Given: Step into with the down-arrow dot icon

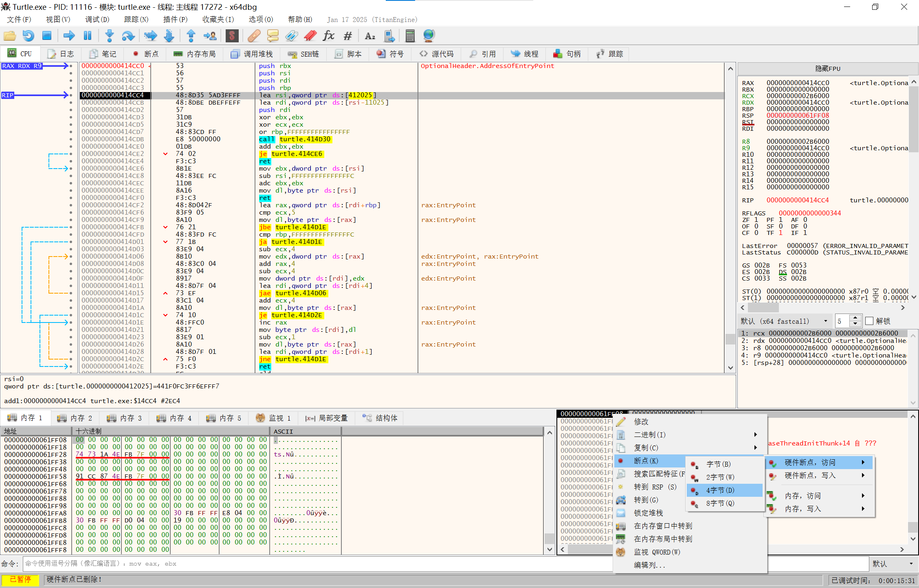Looking at the screenshot, I should pos(109,36).
